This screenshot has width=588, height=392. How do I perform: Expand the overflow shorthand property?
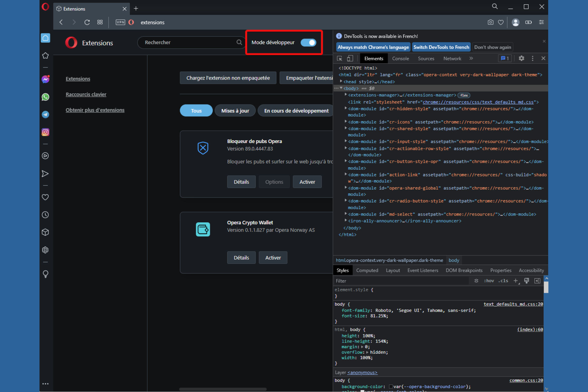(x=367, y=352)
